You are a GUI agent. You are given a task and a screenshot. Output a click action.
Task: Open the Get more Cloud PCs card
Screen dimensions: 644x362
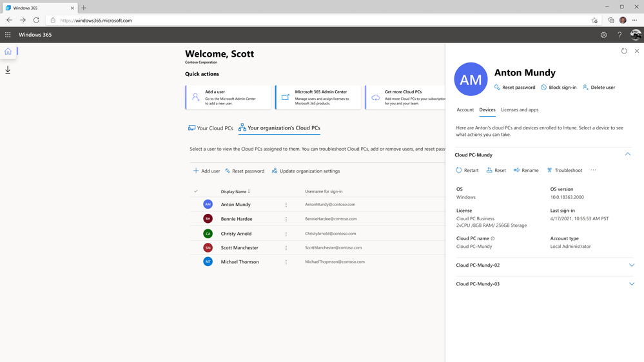pos(405,97)
